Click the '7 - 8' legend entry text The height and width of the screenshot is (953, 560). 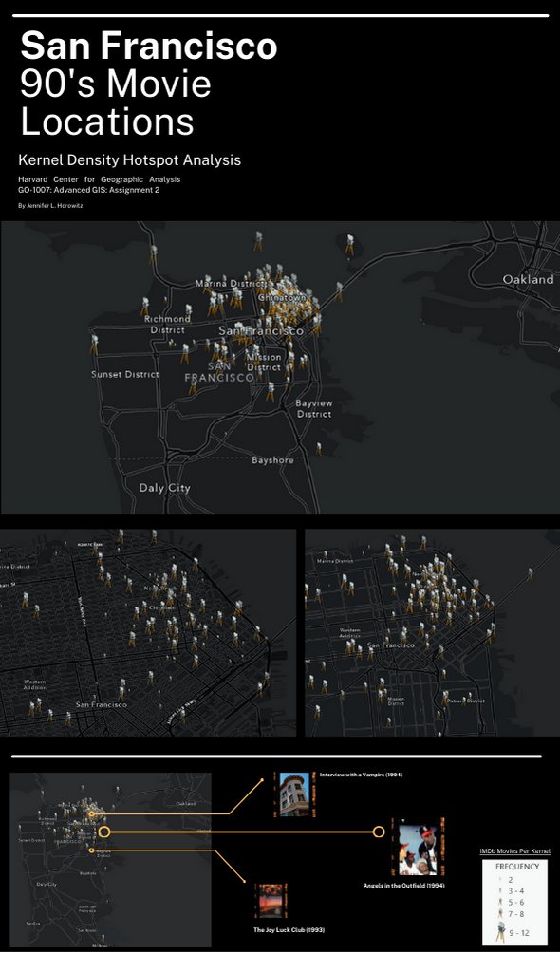(516, 914)
